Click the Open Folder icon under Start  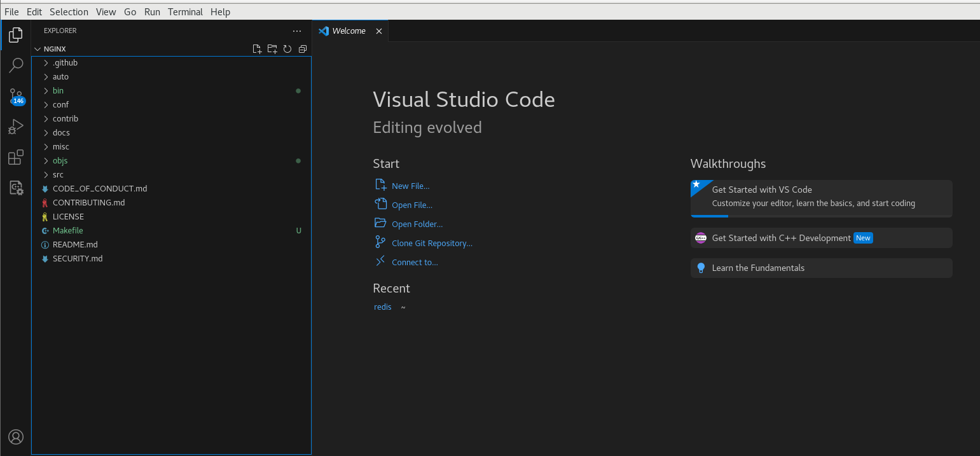tap(381, 223)
